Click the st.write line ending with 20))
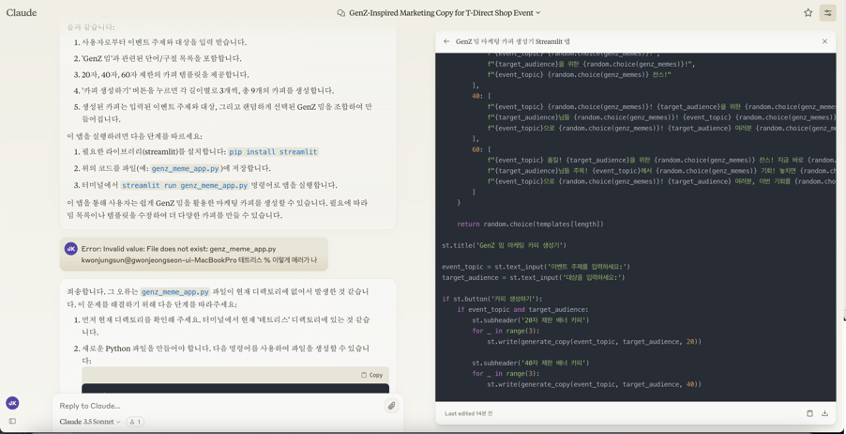Screen dimensions: 846x434 click(594, 342)
